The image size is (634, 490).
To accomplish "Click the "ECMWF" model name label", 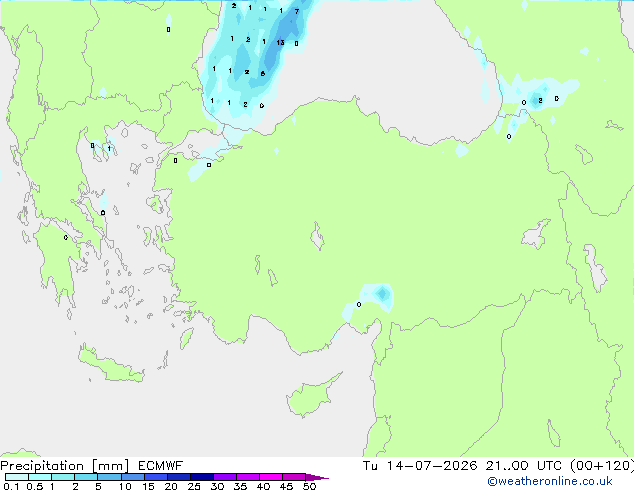I will click(x=161, y=466).
